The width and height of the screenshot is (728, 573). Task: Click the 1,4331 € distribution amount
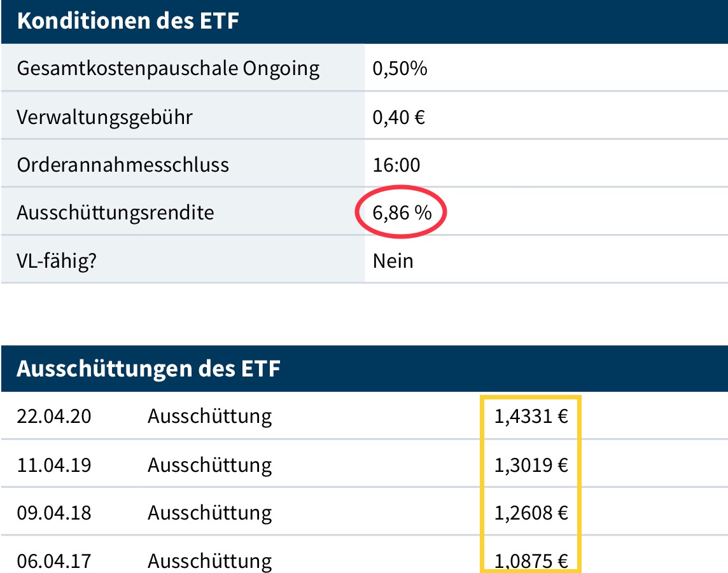click(x=531, y=417)
